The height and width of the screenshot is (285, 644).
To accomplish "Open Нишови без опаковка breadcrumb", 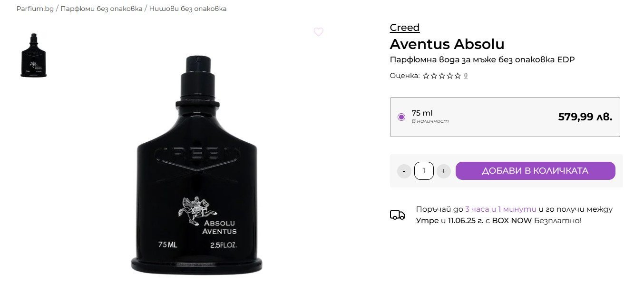I will 188,9.
